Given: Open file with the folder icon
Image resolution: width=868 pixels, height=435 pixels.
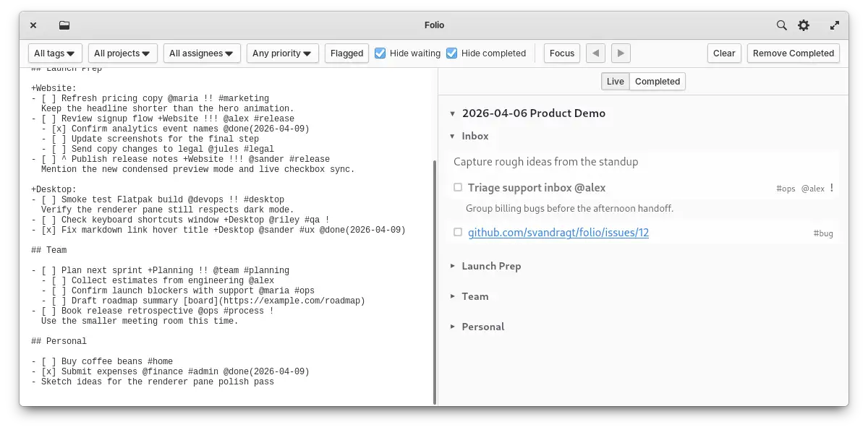Looking at the screenshot, I should click(64, 25).
